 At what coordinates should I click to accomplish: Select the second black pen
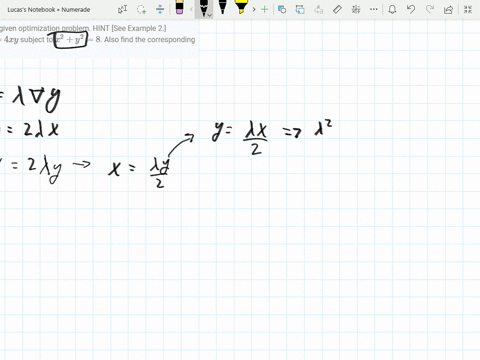(222, 8)
